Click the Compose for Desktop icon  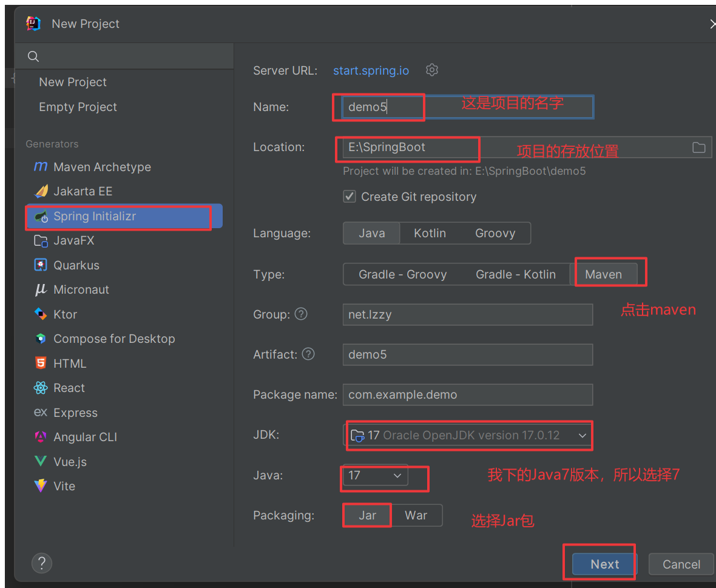tap(41, 339)
